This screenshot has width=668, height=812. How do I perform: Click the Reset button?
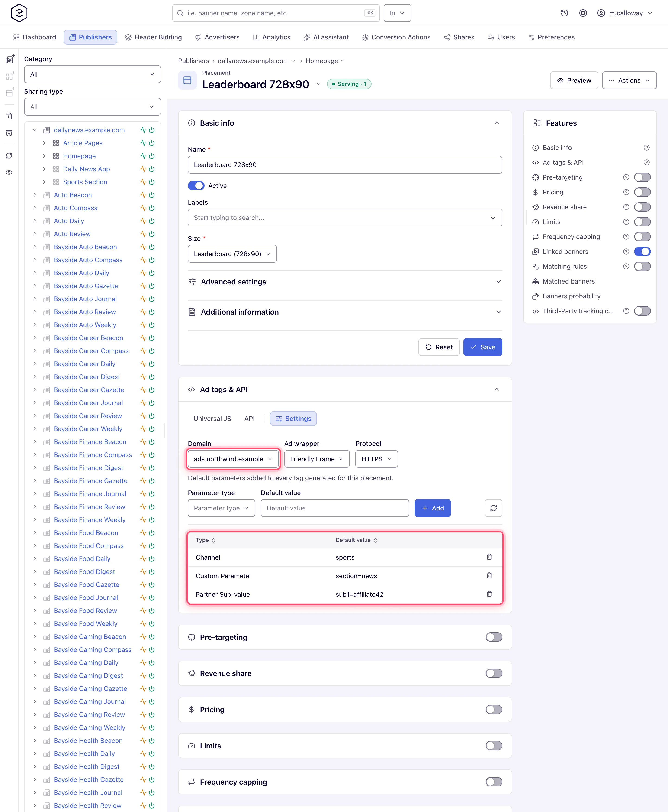[439, 347]
